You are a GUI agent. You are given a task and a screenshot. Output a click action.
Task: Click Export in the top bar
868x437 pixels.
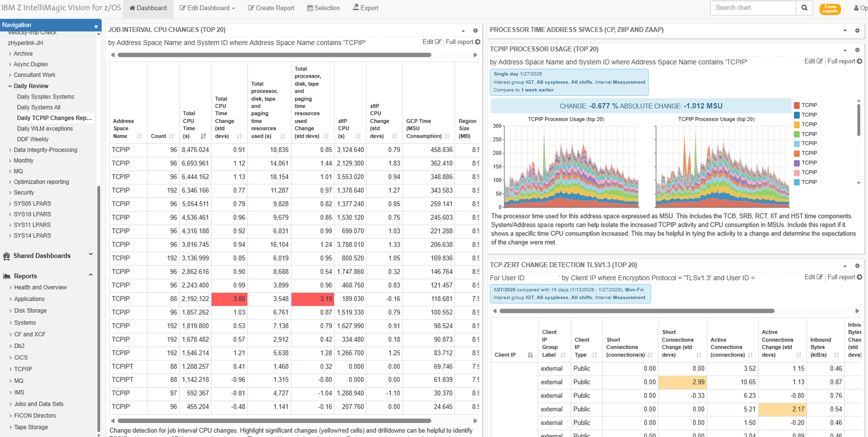pos(366,8)
